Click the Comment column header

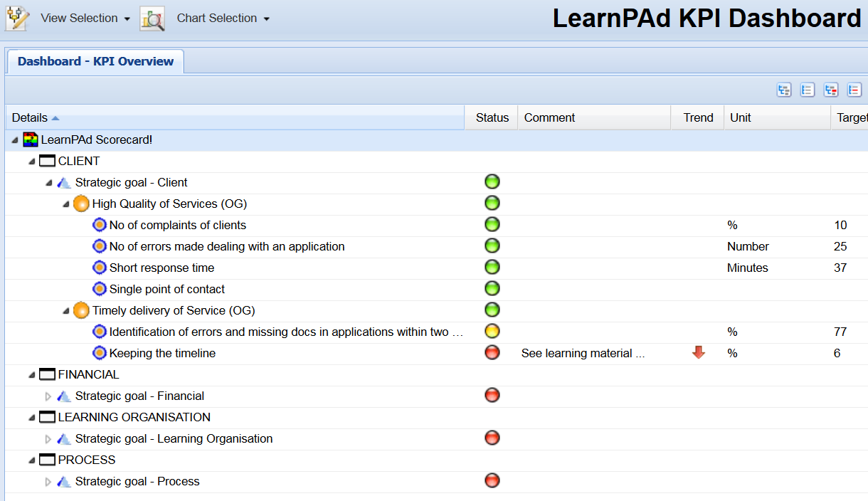click(x=595, y=117)
